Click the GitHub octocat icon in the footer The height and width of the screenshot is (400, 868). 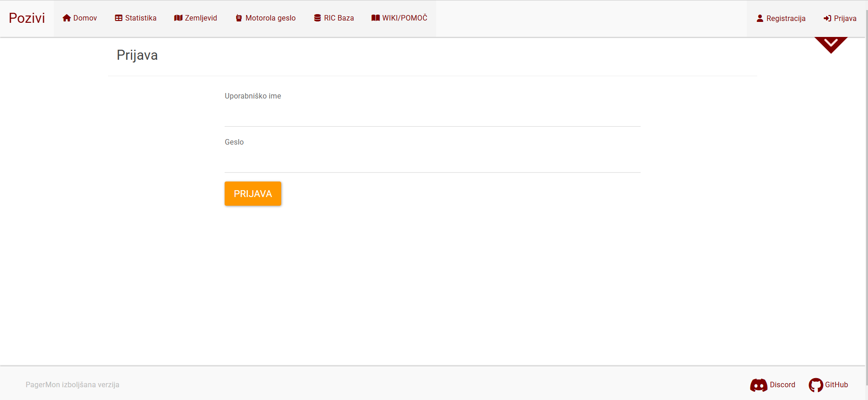[816, 385]
